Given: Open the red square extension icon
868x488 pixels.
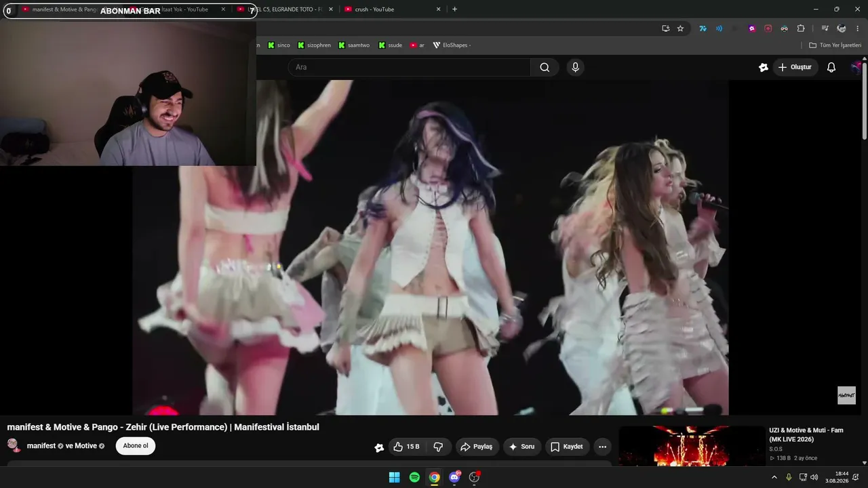Looking at the screenshot, I should pos(768,28).
